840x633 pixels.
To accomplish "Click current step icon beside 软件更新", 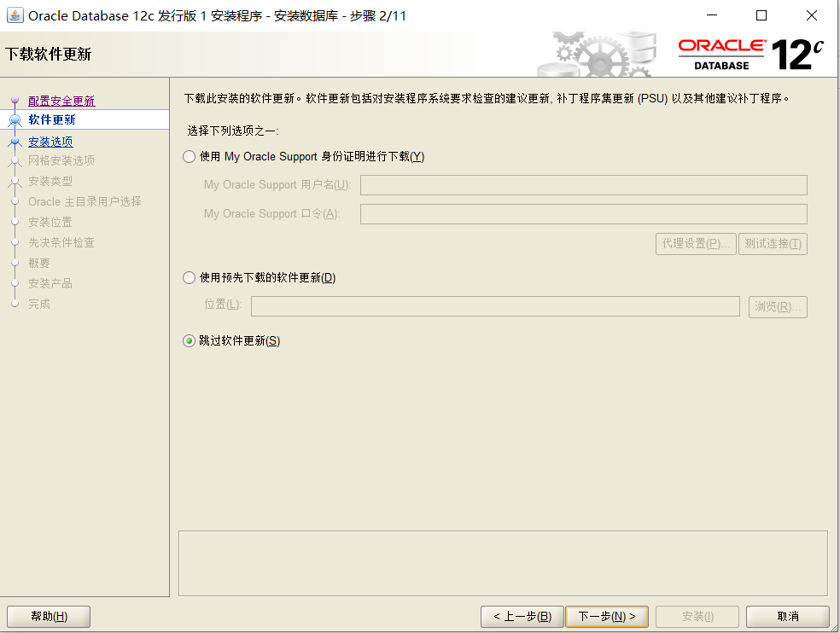I will point(15,119).
